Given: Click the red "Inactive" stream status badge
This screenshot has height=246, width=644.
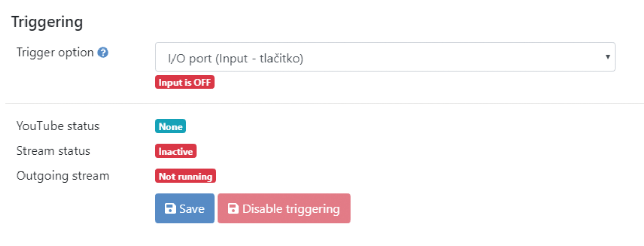Looking at the screenshot, I should pyautogui.click(x=176, y=152).
